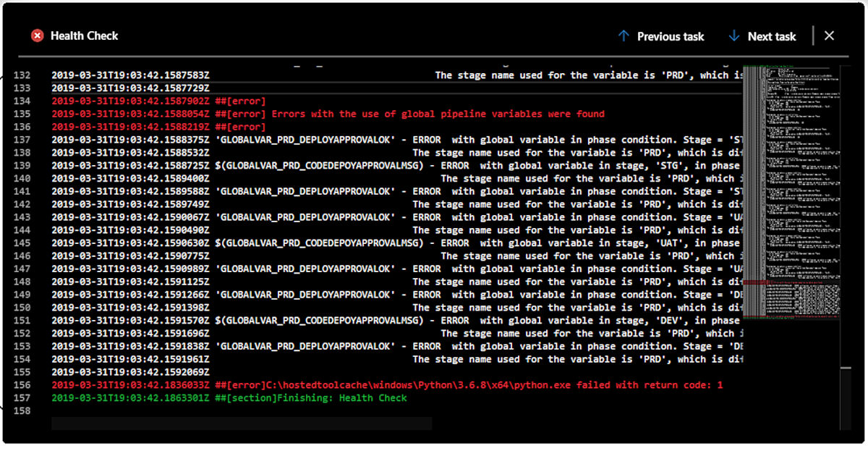
Task: Click line number 132 in the gutter
Action: pyautogui.click(x=23, y=75)
